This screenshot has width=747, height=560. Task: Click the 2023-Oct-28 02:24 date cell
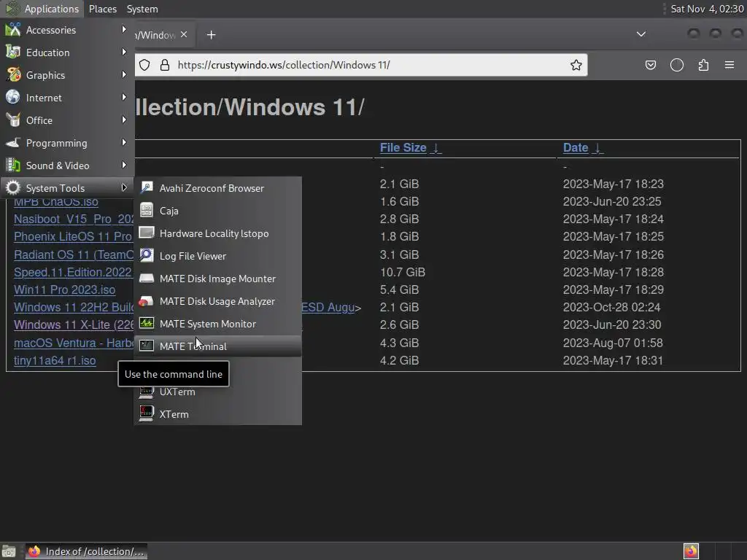612,307
